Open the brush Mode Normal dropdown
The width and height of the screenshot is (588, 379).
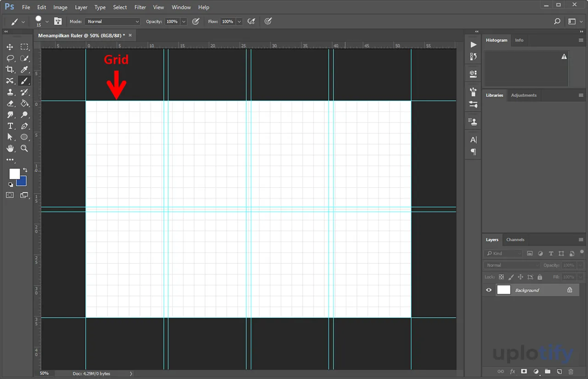(112, 22)
